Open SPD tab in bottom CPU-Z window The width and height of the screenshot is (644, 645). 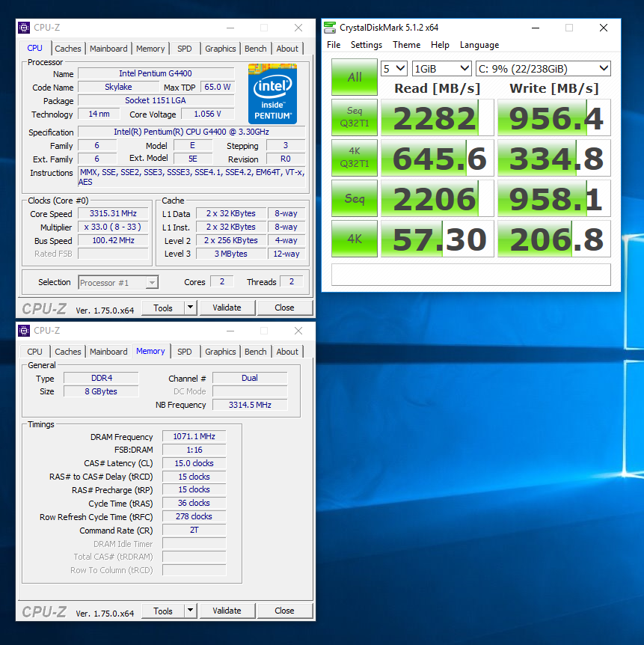pos(184,352)
